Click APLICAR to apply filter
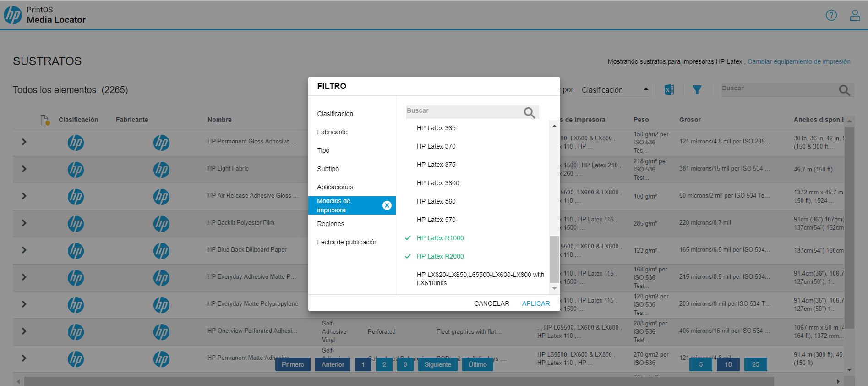Image resolution: width=868 pixels, height=386 pixels. pos(536,303)
